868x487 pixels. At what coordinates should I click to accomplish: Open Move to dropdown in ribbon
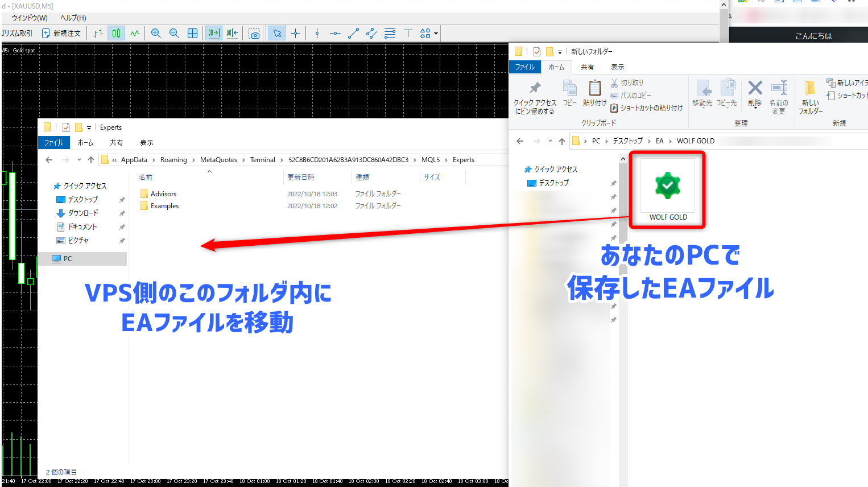coord(702,94)
